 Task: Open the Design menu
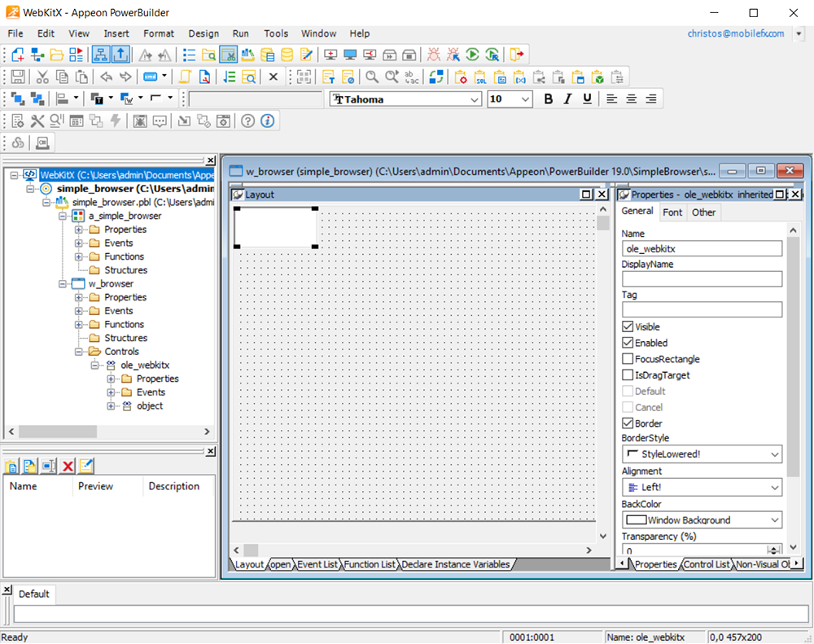pos(203,33)
